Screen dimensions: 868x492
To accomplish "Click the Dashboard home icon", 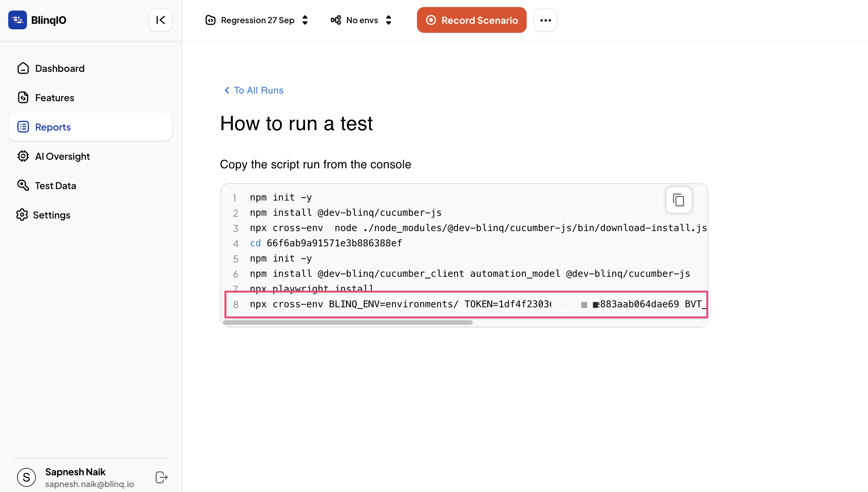I will click(x=23, y=68).
